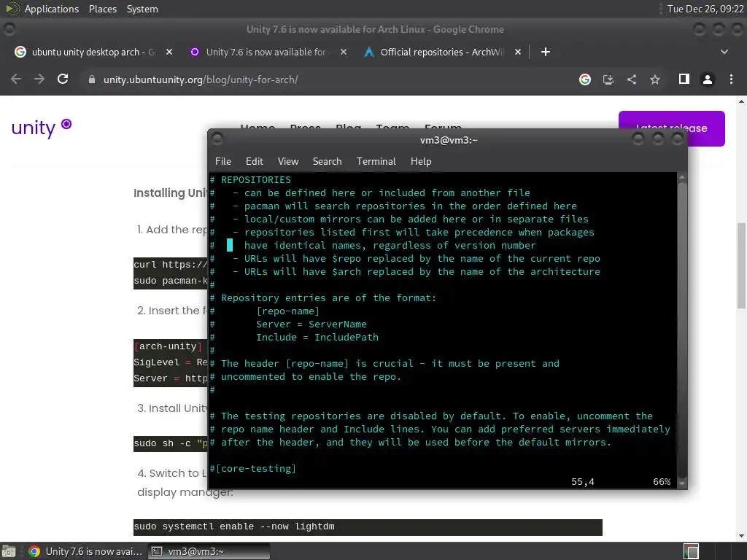Click 'sudo systemctl enable --now lightdm' code
The width and height of the screenshot is (747, 560).
tap(234, 526)
